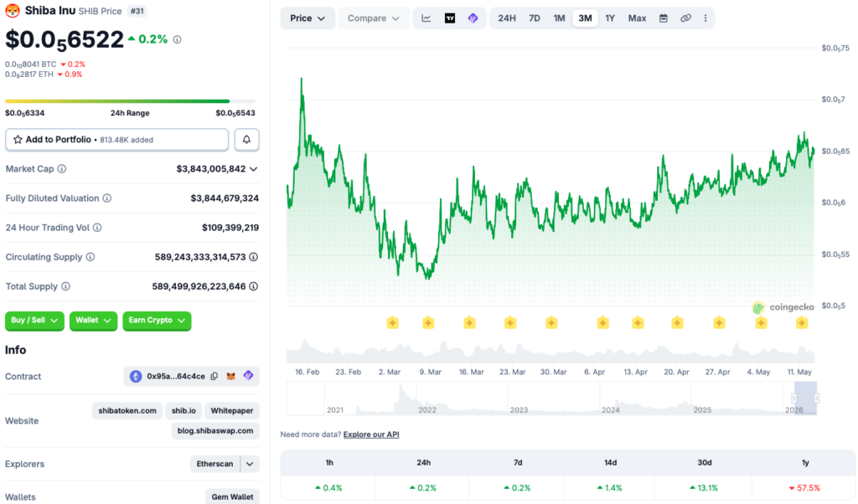Open Gem Wallet link
The height and width of the screenshot is (504, 858).
pos(232,496)
